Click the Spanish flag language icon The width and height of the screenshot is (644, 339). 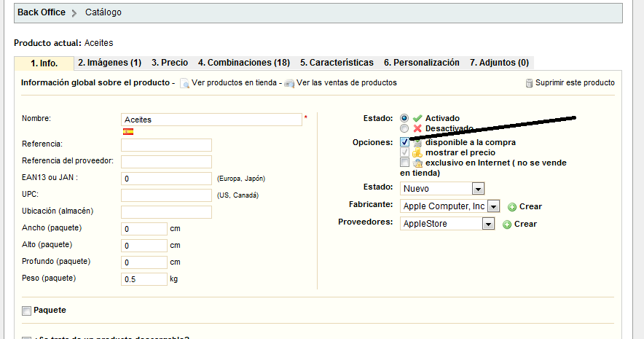tap(128, 132)
